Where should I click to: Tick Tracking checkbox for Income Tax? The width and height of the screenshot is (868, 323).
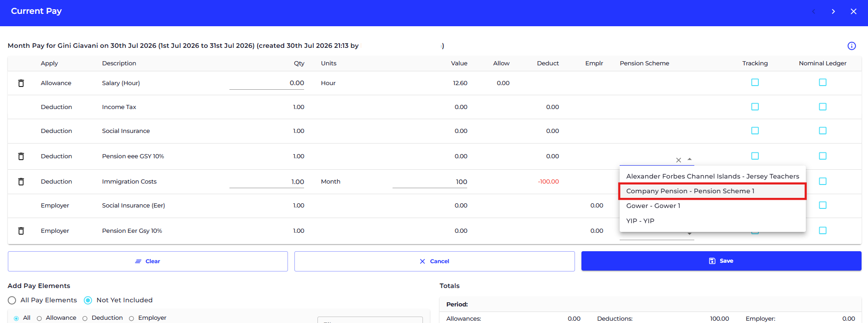[x=755, y=107]
